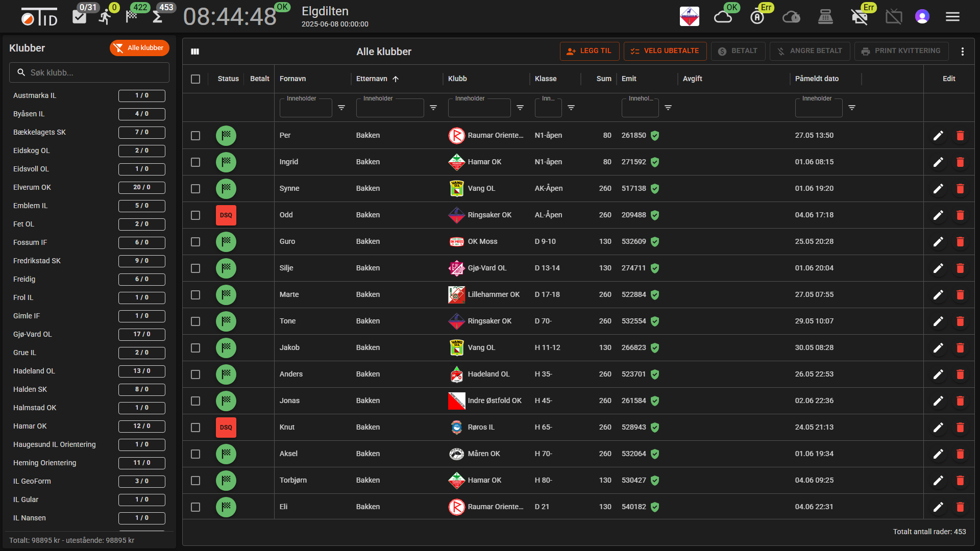980x551 pixels.
Task: Tick the checkbox for Marte Bakken
Action: (x=195, y=295)
